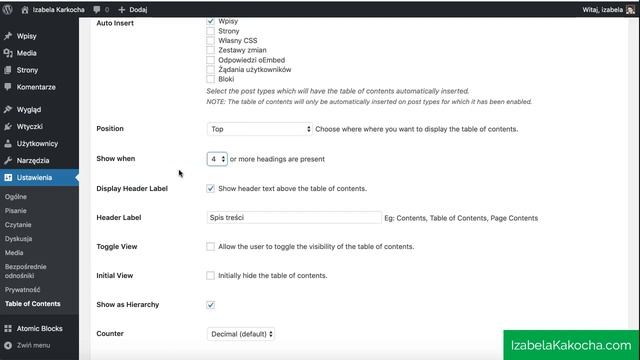The image size is (640, 360).
Task: Click the Wygląd brush icon in sidebar
Action: click(x=8, y=109)
